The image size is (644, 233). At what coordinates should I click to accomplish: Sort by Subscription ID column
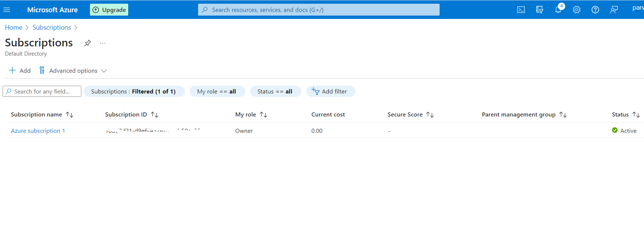[132, 115]
